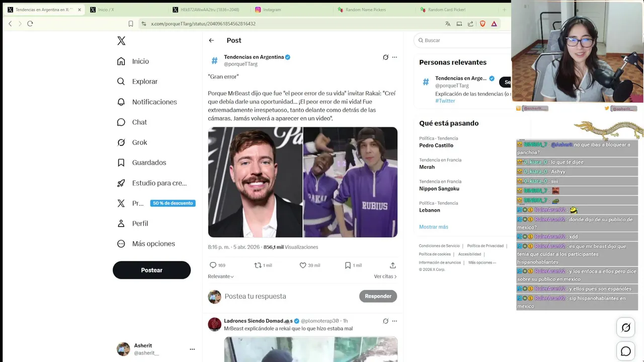644x362 pixels.
Task: Open Grok in the sidebar
Action: click(x=132, y=142)
